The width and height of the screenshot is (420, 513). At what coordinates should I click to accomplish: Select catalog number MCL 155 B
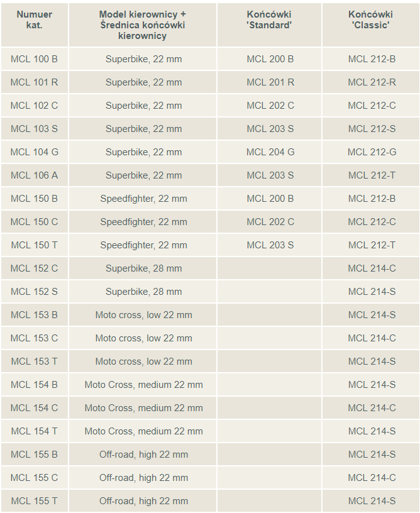point(35,455)
